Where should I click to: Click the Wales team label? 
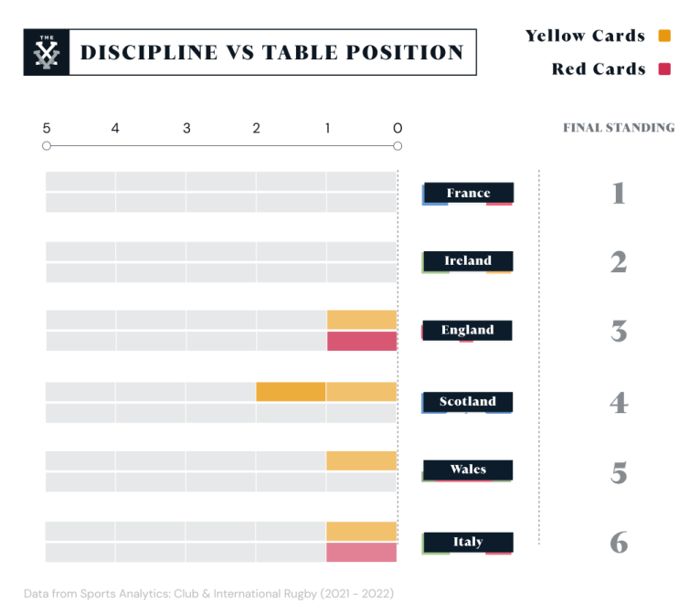point(468,470)
